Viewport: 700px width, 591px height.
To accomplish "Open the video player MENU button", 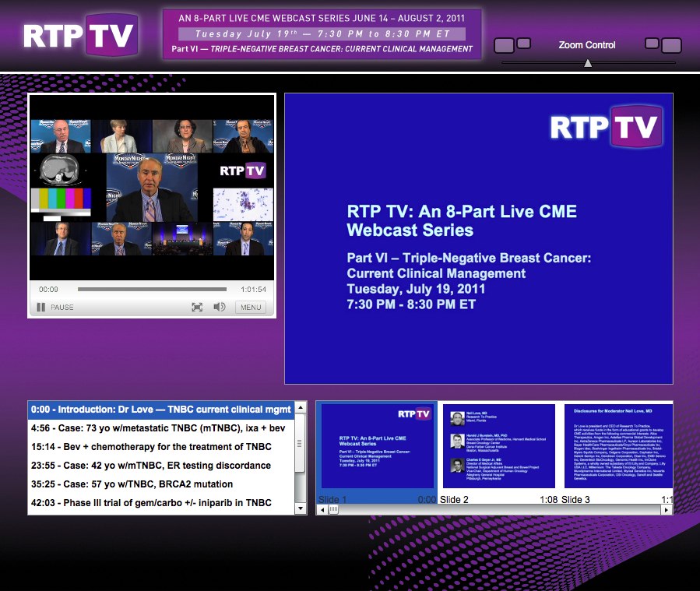I will coord(251,307).
